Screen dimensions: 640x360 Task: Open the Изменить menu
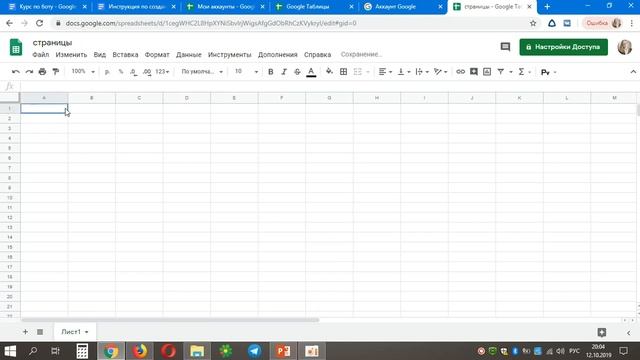71,54
